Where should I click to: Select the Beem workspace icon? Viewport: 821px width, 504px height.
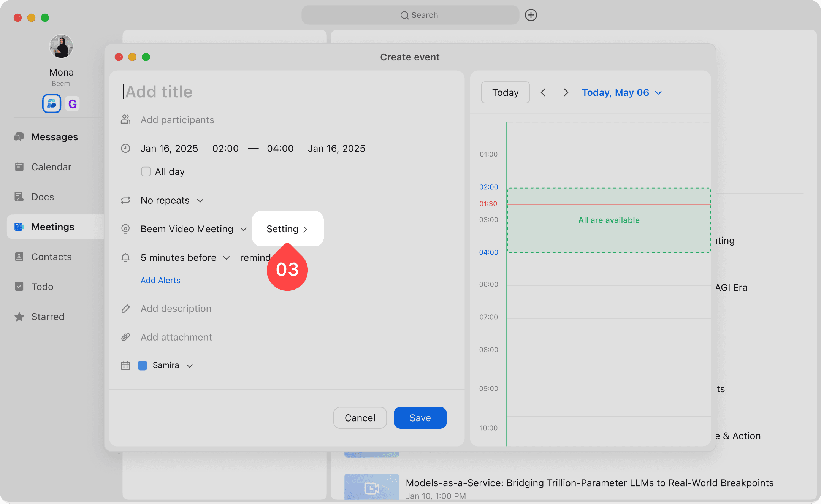click(52, 103)
